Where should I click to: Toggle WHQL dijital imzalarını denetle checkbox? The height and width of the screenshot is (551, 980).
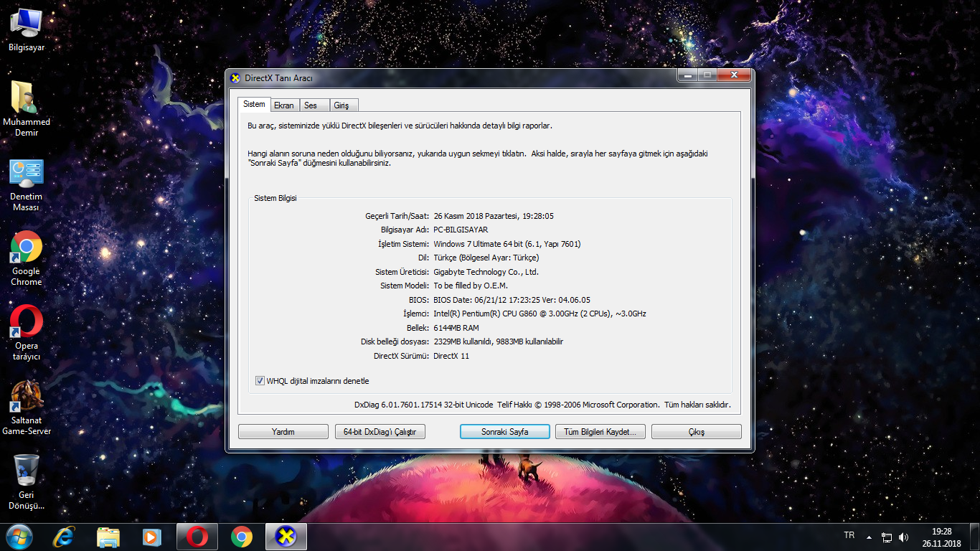pos(260,381)
